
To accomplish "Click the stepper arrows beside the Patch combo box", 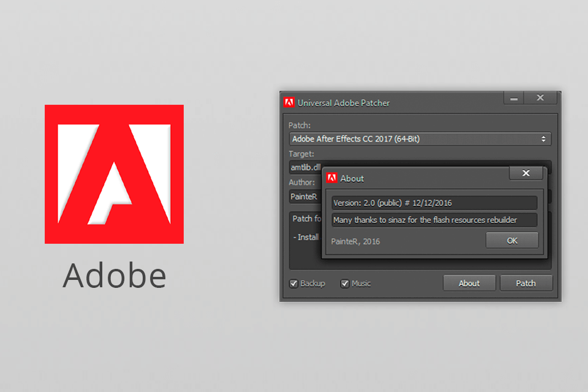I will tap(543, 138).
